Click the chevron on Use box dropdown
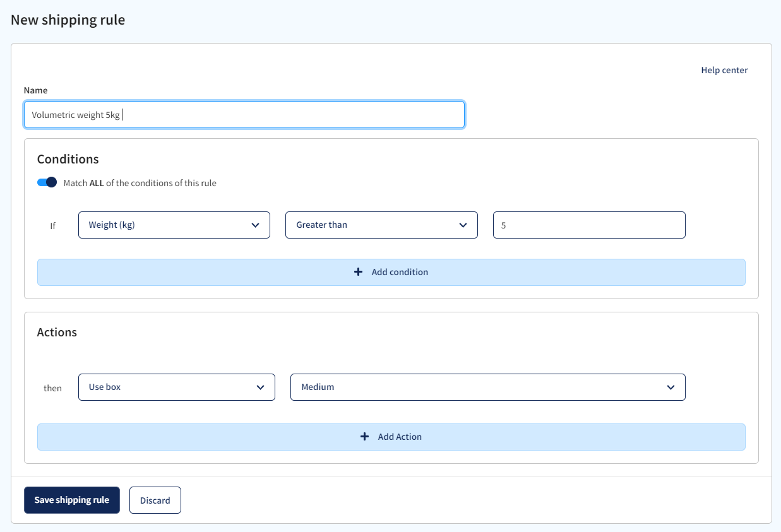Viewport: 781px width, 532px height. coord(261,387)
